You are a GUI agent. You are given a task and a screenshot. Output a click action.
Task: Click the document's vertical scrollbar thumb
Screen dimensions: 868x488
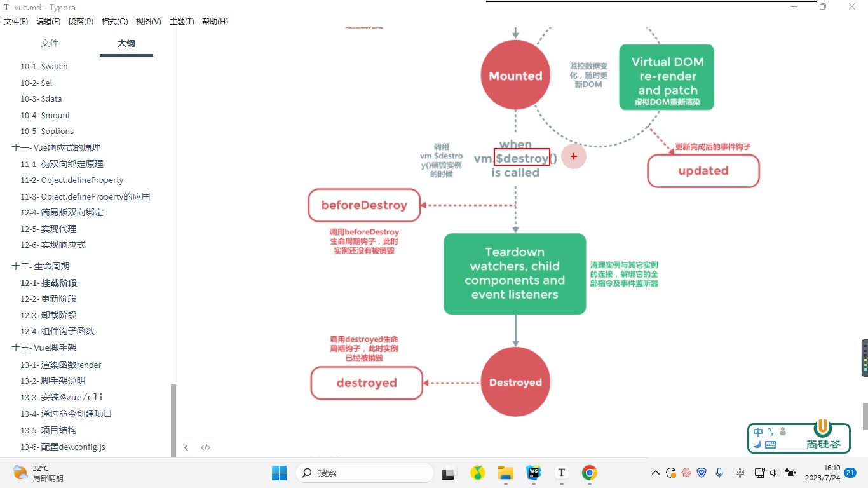[x=864, y=417]
